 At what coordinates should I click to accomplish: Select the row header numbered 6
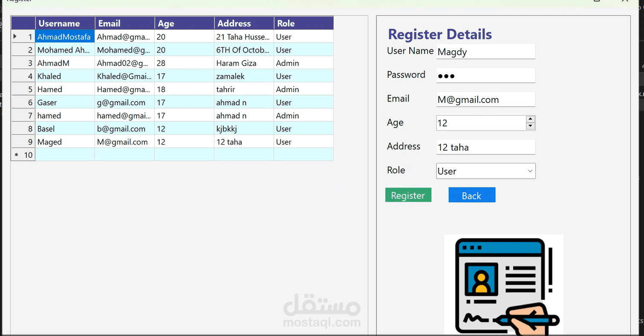(23, 102)
